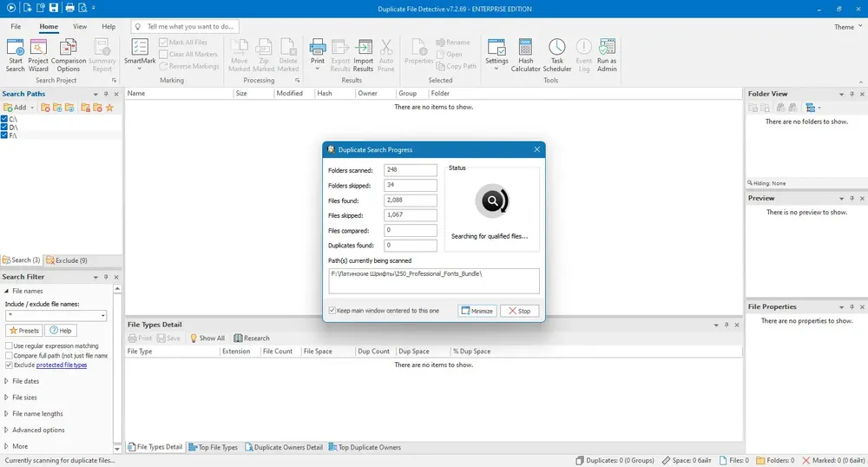
Task: Open Comparison Options
Action: click(68, 56)
